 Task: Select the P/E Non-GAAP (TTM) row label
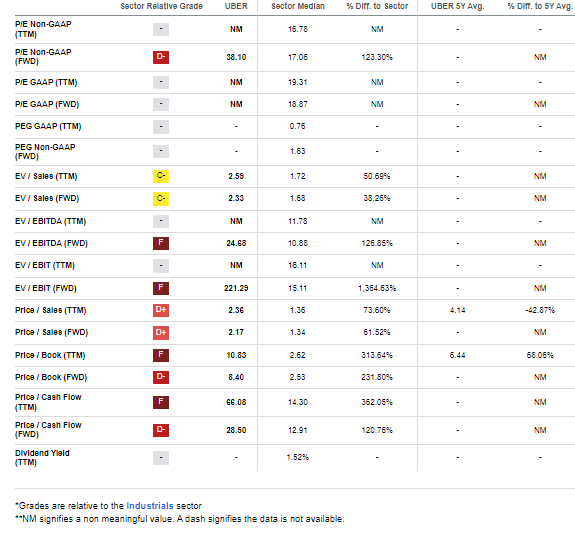[x=43, y=29]
